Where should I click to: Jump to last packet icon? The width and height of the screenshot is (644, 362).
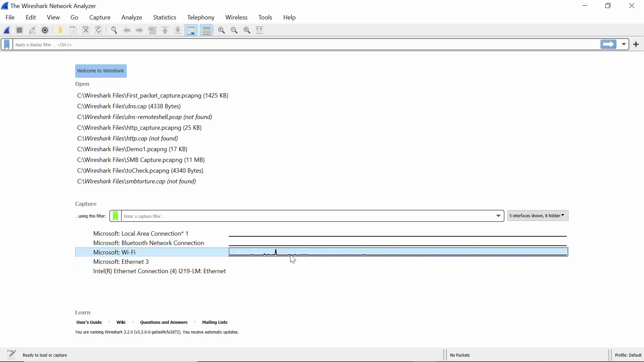(x=178, y=30)
